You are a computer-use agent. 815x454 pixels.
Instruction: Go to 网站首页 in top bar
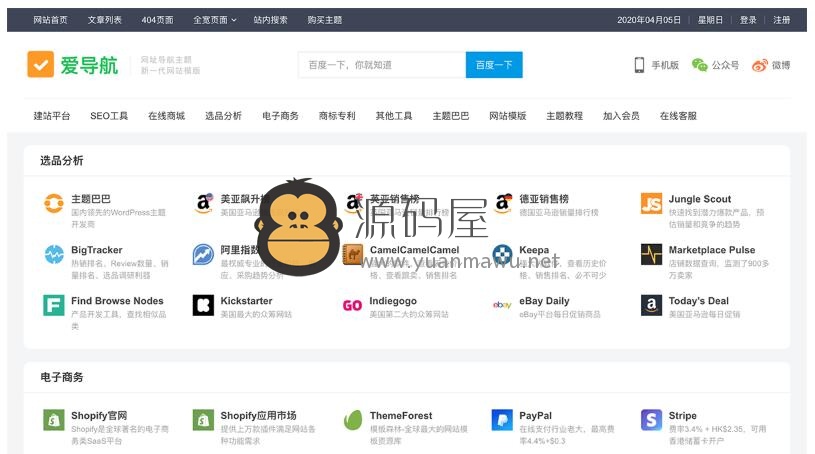coord(50,20)
